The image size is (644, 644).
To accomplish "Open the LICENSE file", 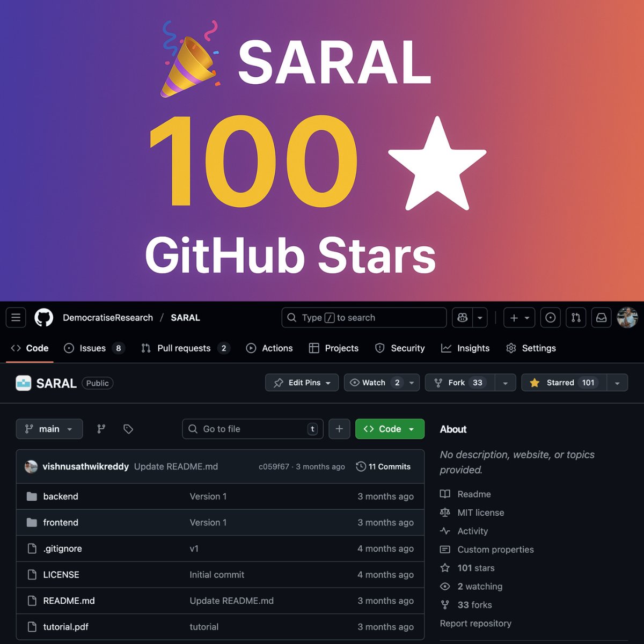I will click(x=61, y=575).
